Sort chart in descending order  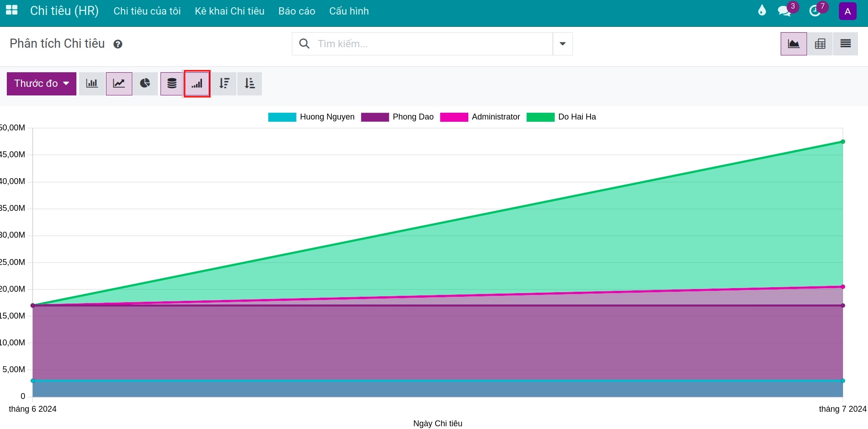coord(224,84)
